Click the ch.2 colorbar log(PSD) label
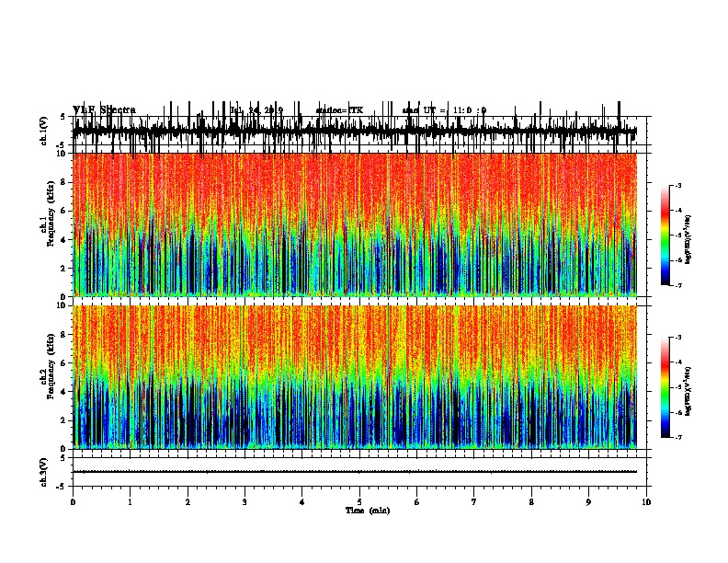Screen dimensions: 728x563 688,391
